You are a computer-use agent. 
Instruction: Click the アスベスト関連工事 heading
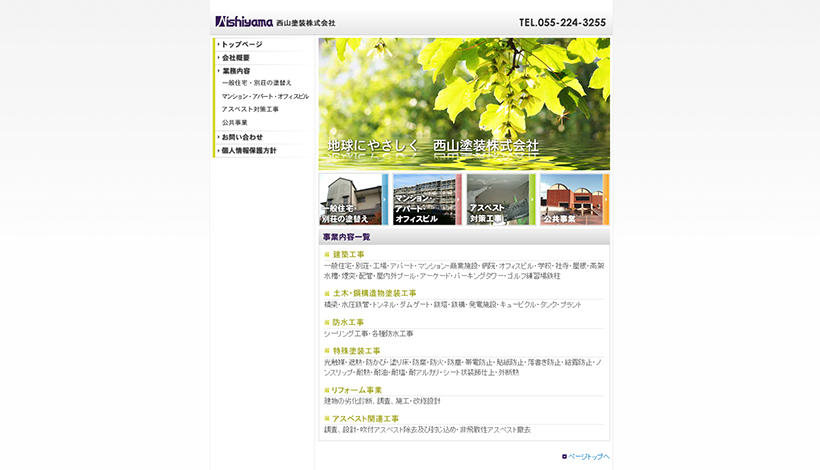point(365,419)
